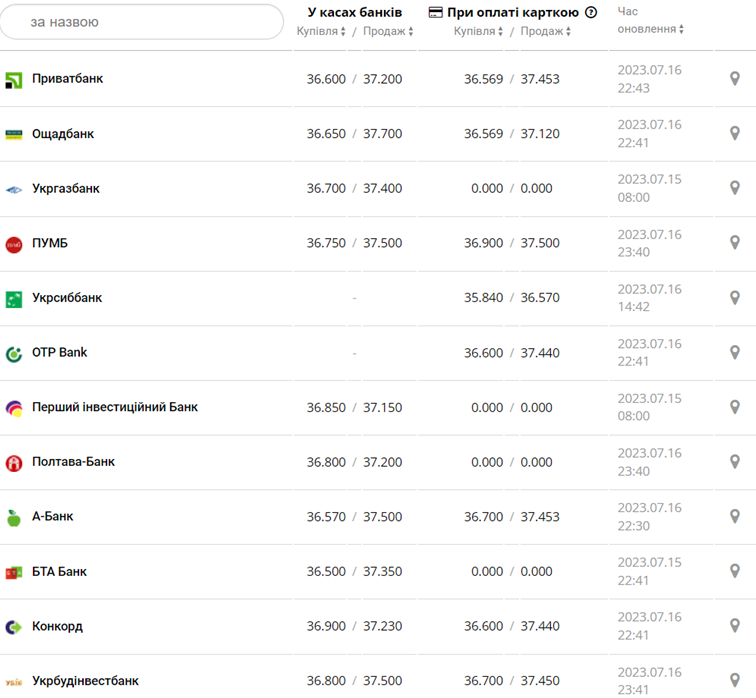This screenshot has width=756, height=698.
Task: Click the Приватбанк logo icon
Action: pyautogui.click(x=14, y=80)
